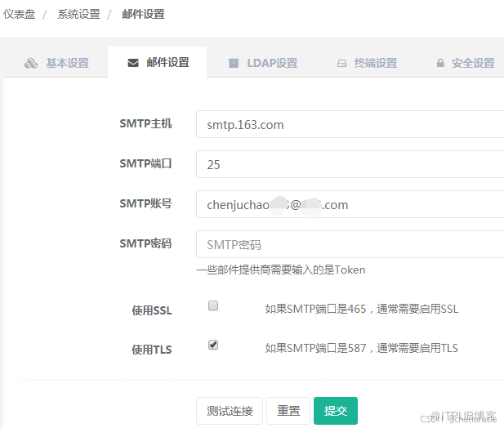Open the 系统设置 breadcrumb link
Viewport: 504px width, 428px height.
[x=78, y=14]
